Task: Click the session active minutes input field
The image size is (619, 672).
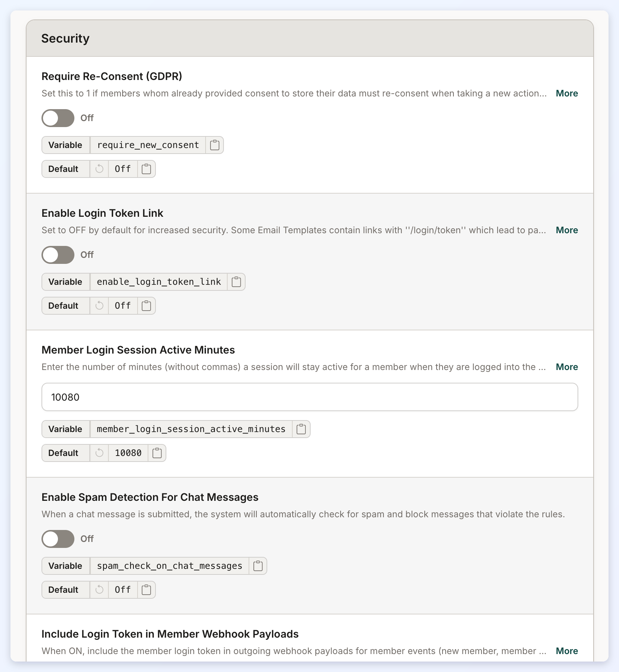Action: 310,397
